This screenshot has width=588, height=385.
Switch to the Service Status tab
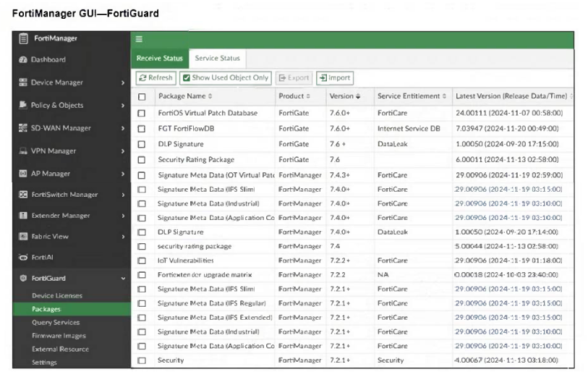pos(217,59)
